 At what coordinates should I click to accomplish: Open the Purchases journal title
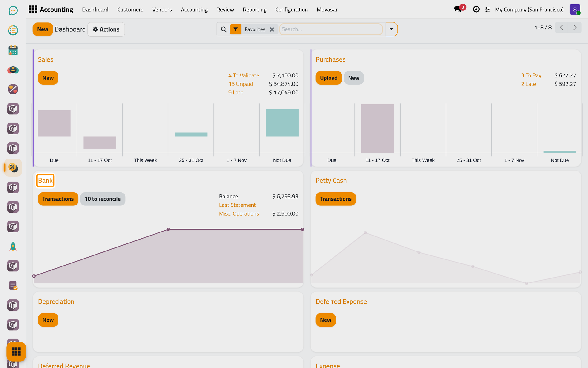pyautogui.click(x=330, y=59)
